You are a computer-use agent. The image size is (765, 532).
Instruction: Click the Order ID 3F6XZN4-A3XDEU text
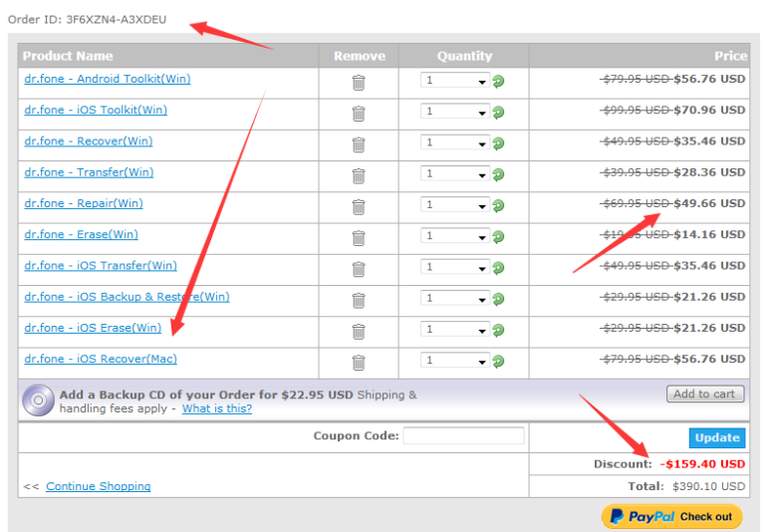87,20
